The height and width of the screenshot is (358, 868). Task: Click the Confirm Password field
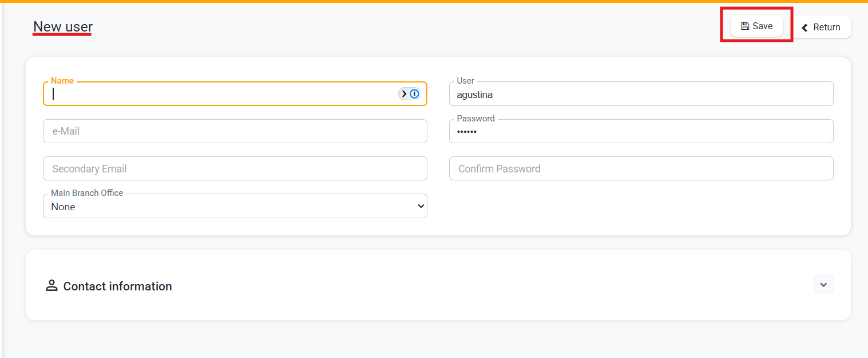pyautogui.click(x=641, y=169)
